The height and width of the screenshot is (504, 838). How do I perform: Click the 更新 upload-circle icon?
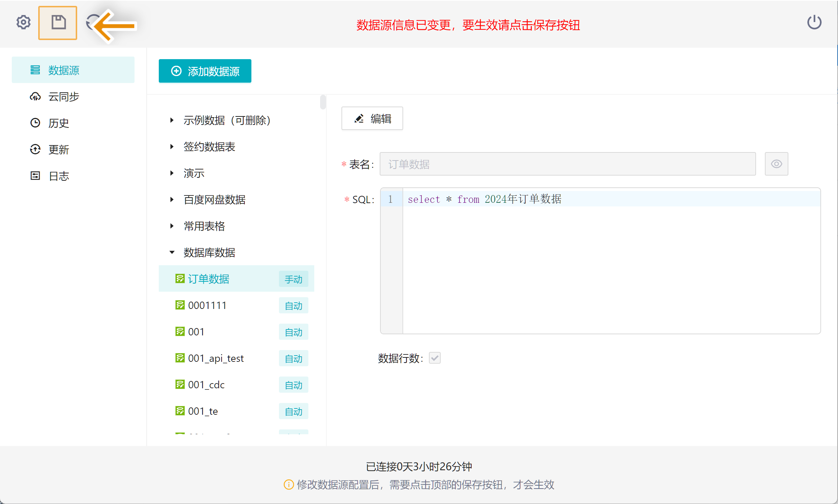pos(35,149)
